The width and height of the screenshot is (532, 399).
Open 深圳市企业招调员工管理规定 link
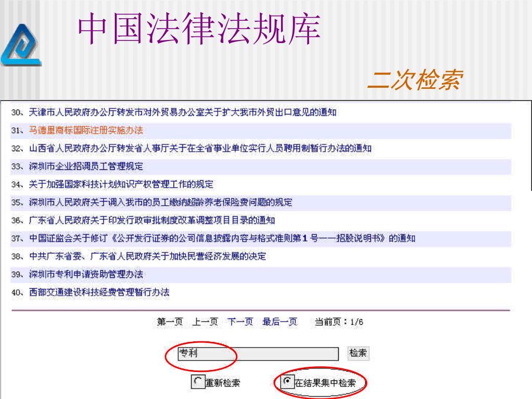tap(86, 166)
